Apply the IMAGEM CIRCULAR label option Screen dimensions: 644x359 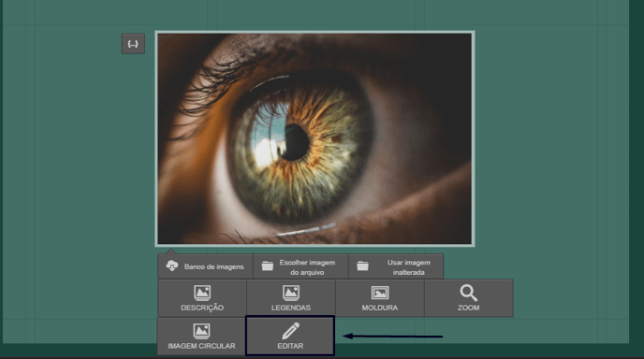[201, 346]
